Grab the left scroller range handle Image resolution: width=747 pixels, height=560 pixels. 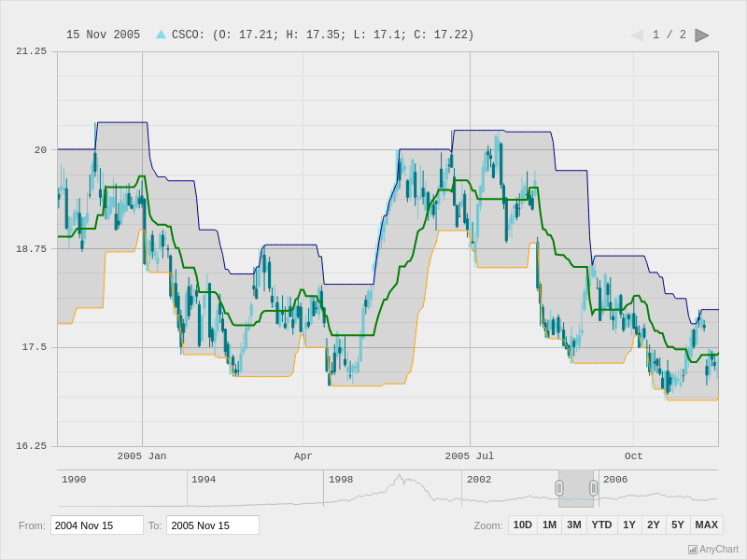[559, 488]
